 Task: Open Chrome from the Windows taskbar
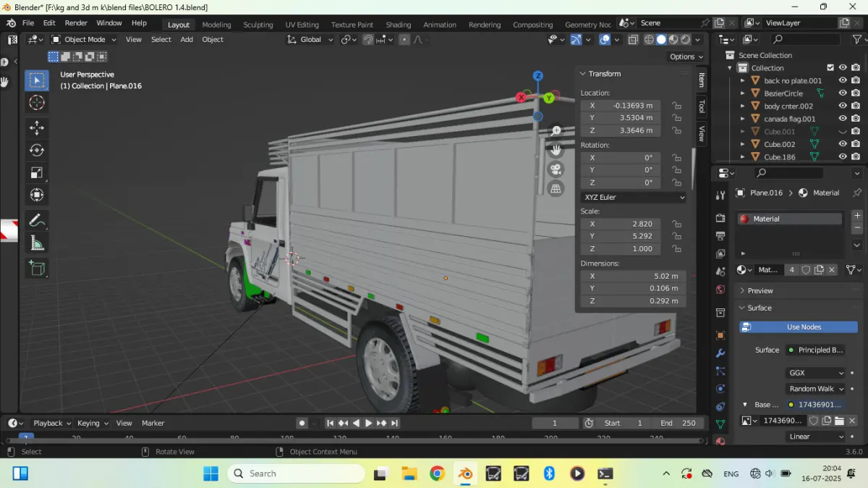437,474
